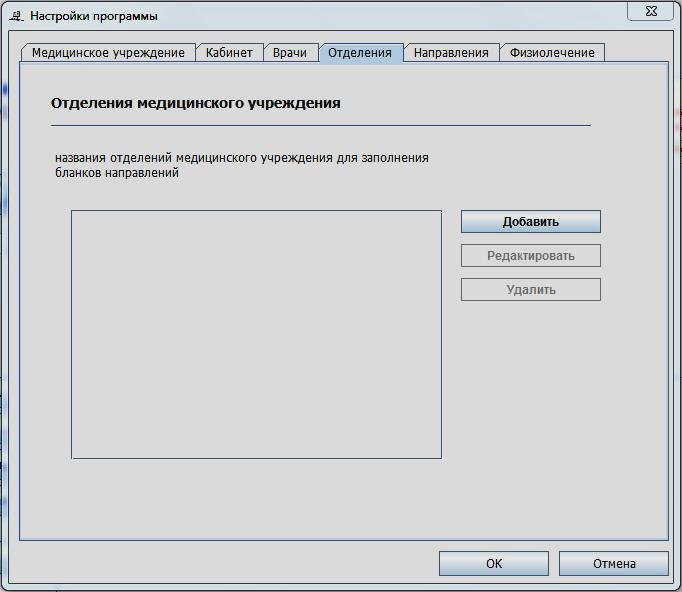Open the Кабинет tab

(x=229, y=53)
